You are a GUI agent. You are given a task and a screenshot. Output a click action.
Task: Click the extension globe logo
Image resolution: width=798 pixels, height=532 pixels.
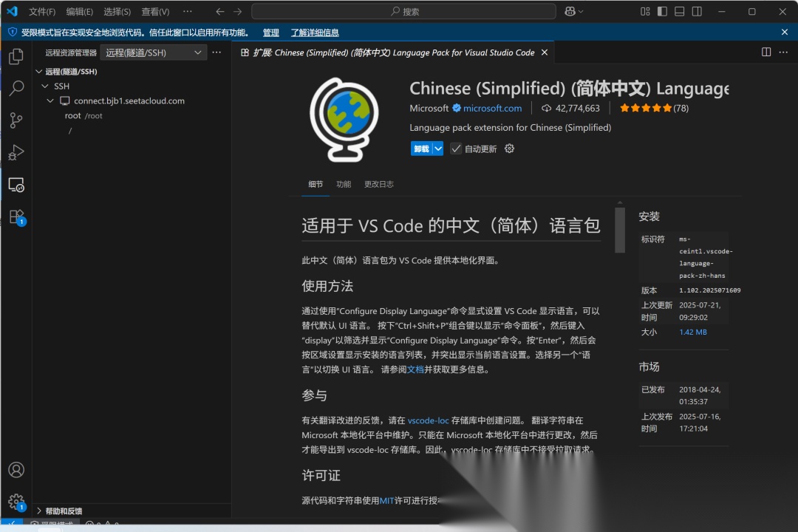pyautogui.click(x=345, y=120)
